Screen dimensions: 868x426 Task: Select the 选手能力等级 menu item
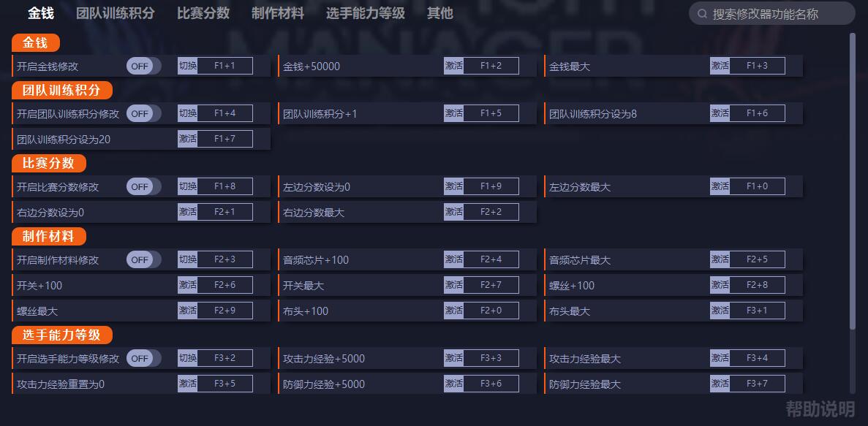coord(367,13)
